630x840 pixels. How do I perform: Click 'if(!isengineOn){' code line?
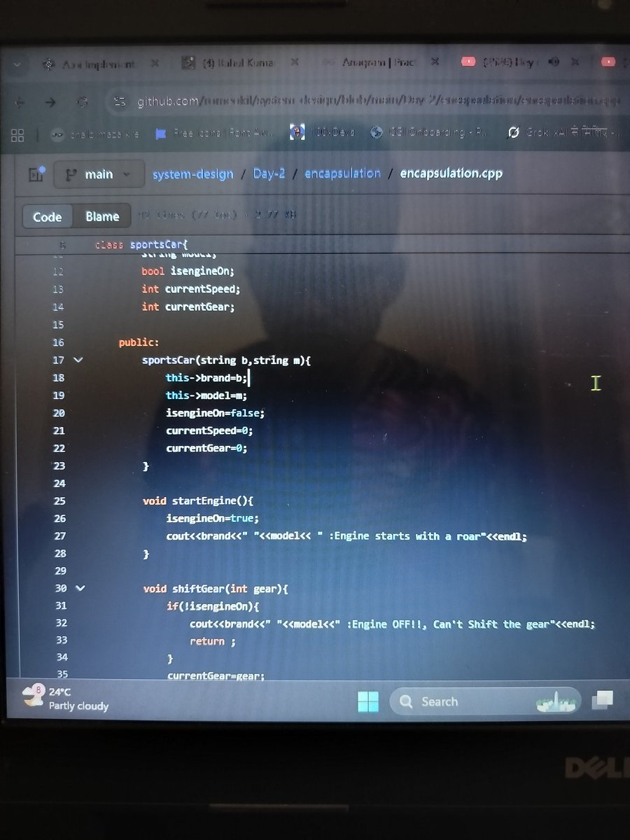pos(213,606)
